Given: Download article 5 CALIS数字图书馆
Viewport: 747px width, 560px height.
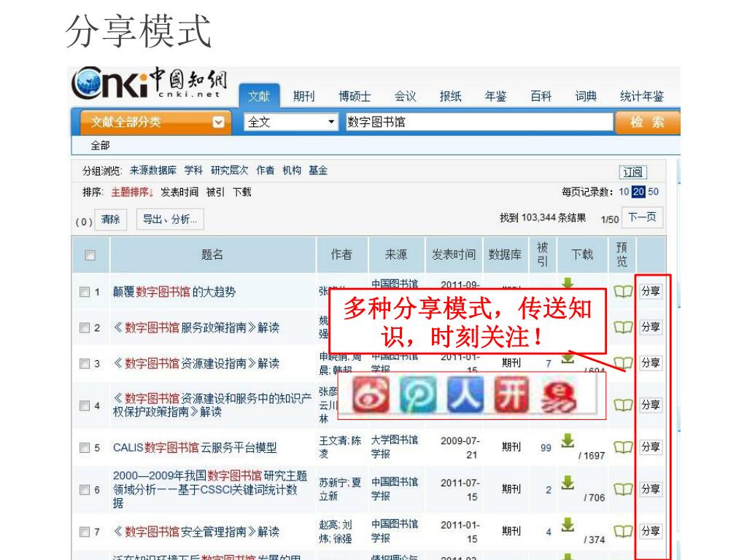Looking at the screenshot, I should 568,440.
